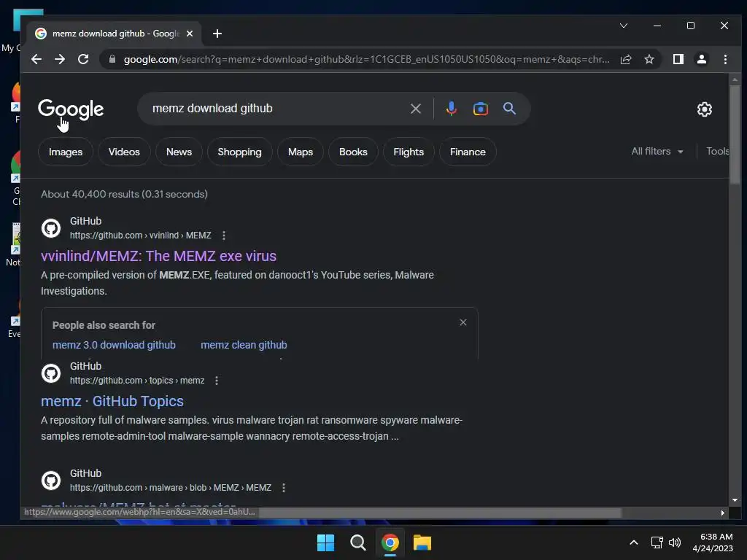Screen dimensions: 747x560
Task: View site information via lock icon
Action: (112, 59)
